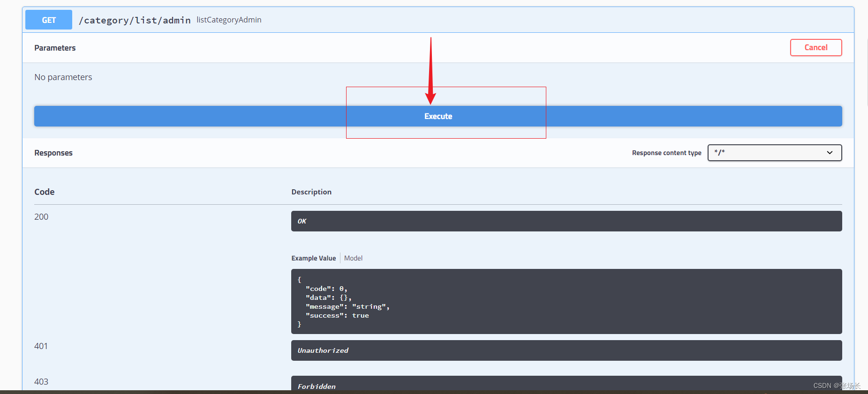Switch to the Model tab
This screenshot has height=394, width=868.
tap(353, 258)
